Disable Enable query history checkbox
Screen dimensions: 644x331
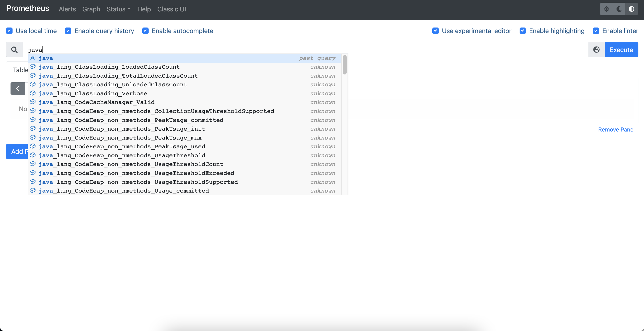pyautogui.click(x=68, y=31)
